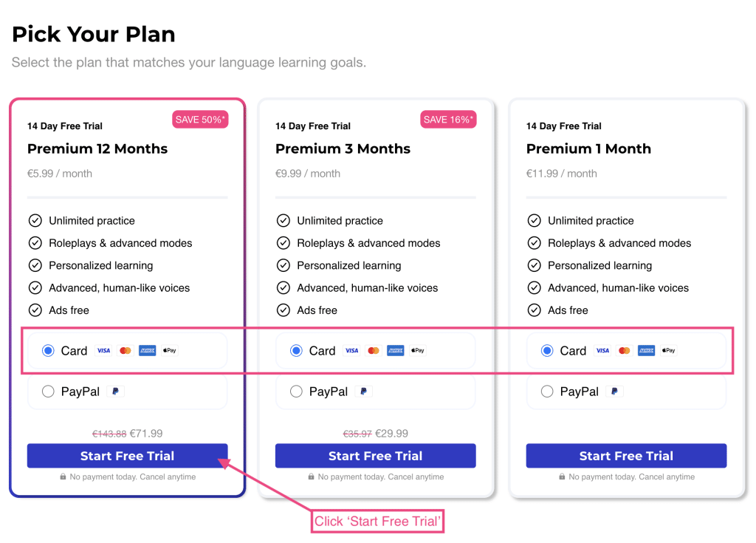Click the Premium 1 Month plan heading

[588, 148]
